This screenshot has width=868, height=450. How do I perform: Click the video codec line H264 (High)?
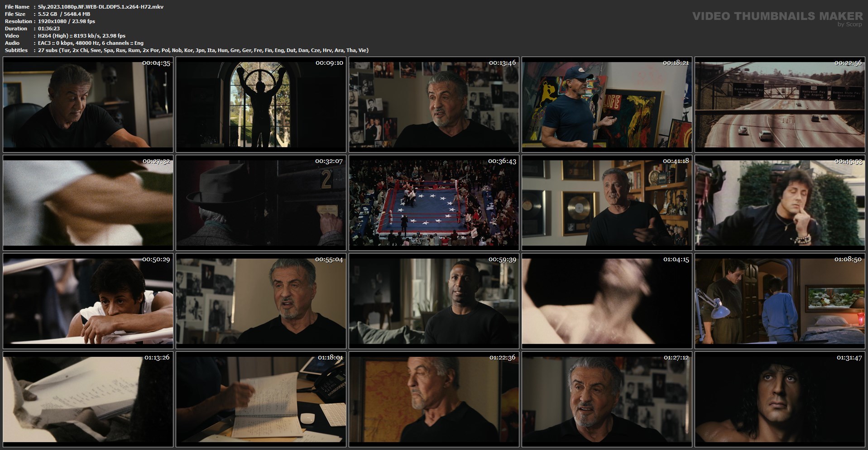coord(82,36)
